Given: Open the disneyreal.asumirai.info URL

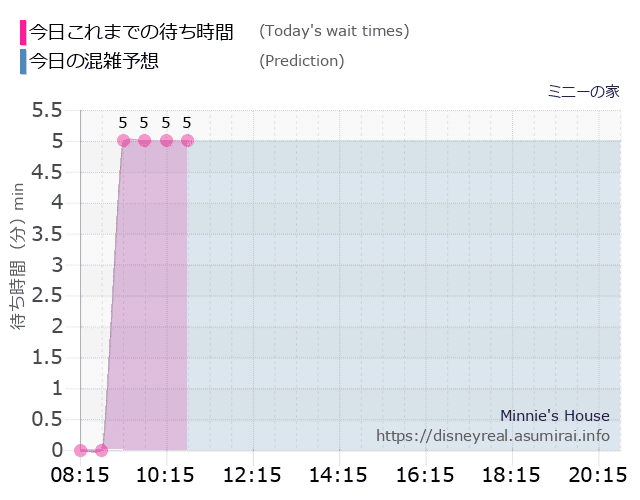Looking at the screenshot, I should (x=493, y=436).
